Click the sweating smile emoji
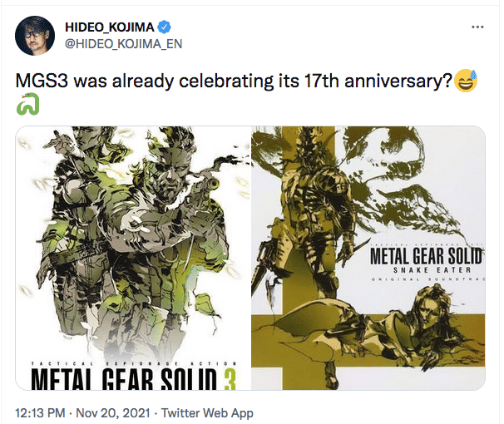Screen dimensions: 504x424 click(x=466, y=81)
